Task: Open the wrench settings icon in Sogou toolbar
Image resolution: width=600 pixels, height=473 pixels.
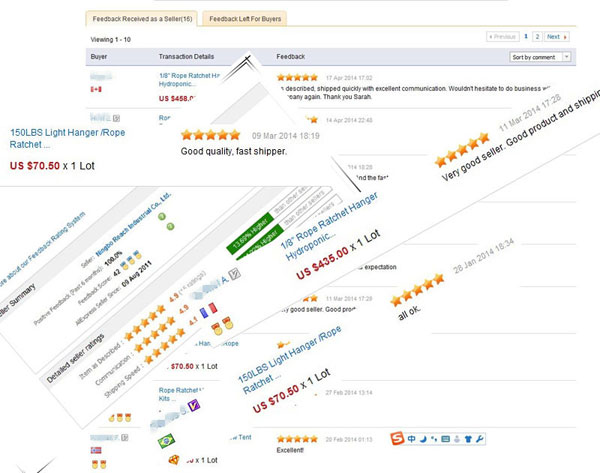Action: pos(480,439)
